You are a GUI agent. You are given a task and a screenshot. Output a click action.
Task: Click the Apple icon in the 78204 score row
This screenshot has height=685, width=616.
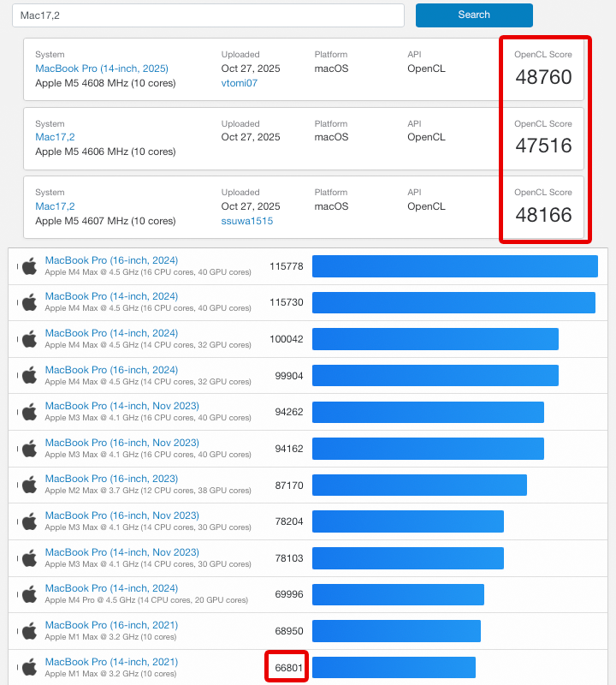click(x=29, y=521)
